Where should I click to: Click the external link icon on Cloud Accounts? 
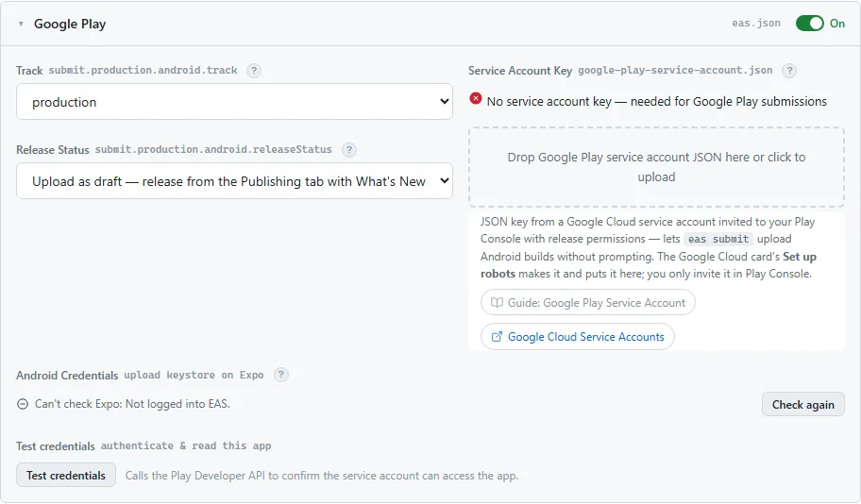point(497,337)
